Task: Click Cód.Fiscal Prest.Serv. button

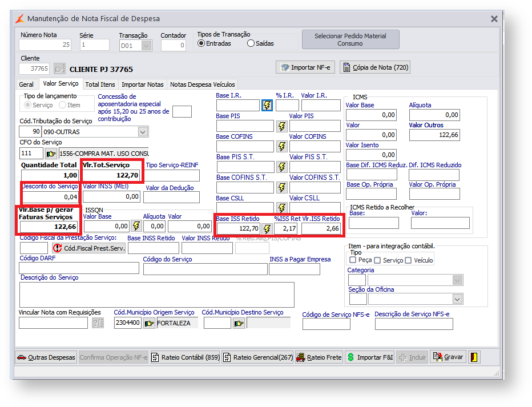Action: click(89, 248)
